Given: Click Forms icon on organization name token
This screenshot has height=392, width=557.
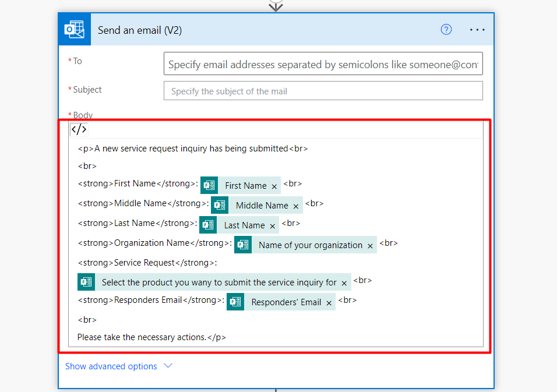Looking at the screenshot, I should [243, 245].
